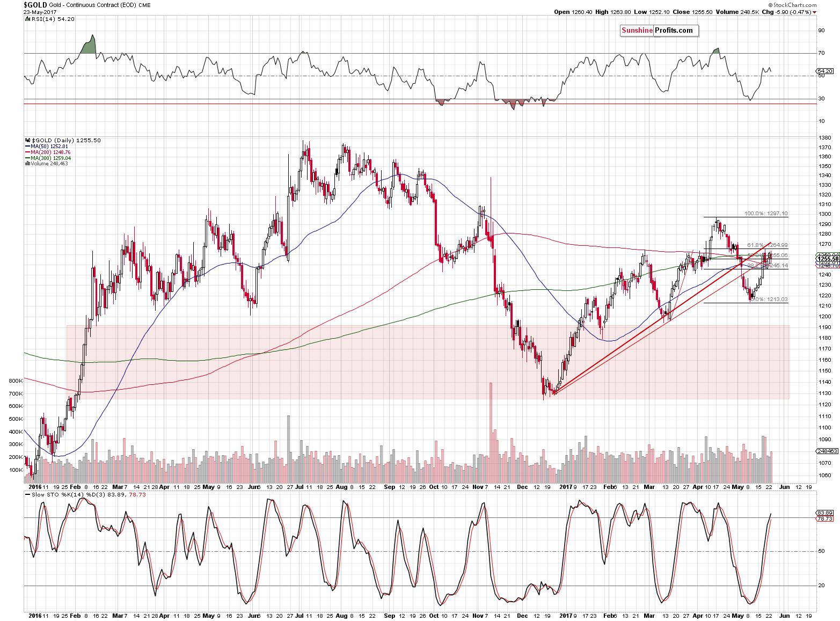Click the 800K volume axis label
Image resolution: width=840 pixels, height=621 pixels.
[16, 381]
